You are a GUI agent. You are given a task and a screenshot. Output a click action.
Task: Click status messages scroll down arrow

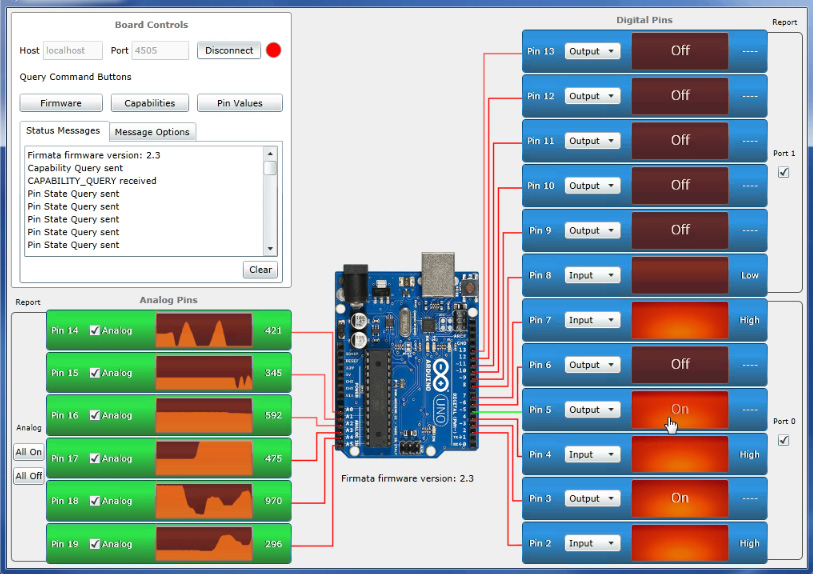pyautogui.click(x=269, y=248)
